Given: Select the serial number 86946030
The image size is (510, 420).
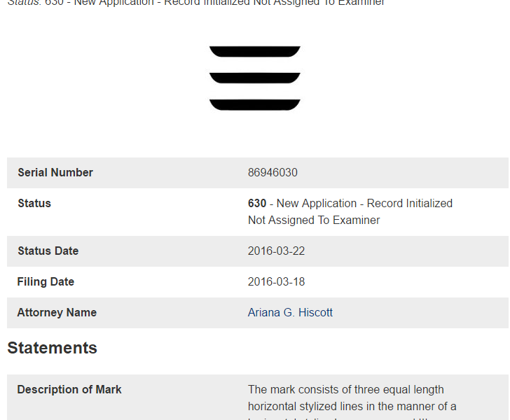Looking at the screenshot, I should (273, 173).
